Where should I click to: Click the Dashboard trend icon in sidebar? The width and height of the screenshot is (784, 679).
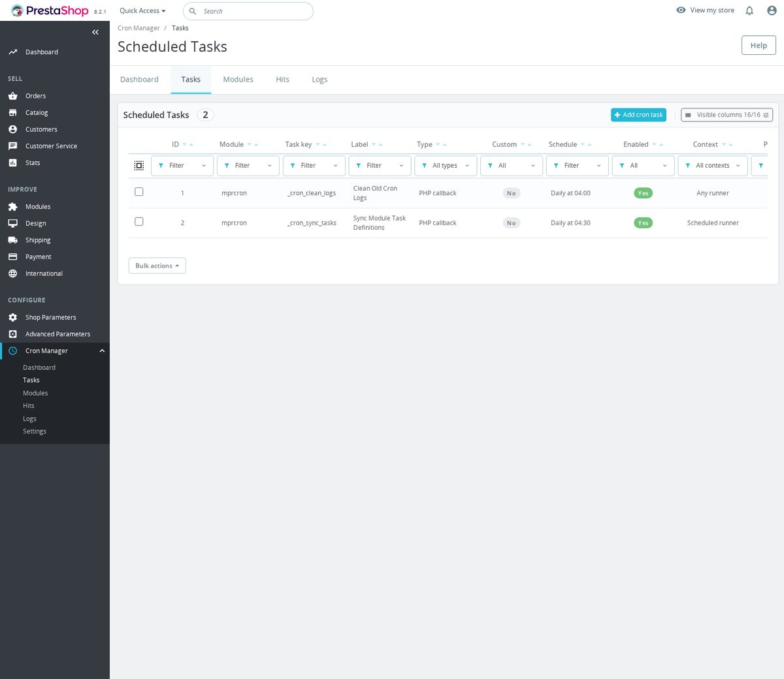click(12, 52)
